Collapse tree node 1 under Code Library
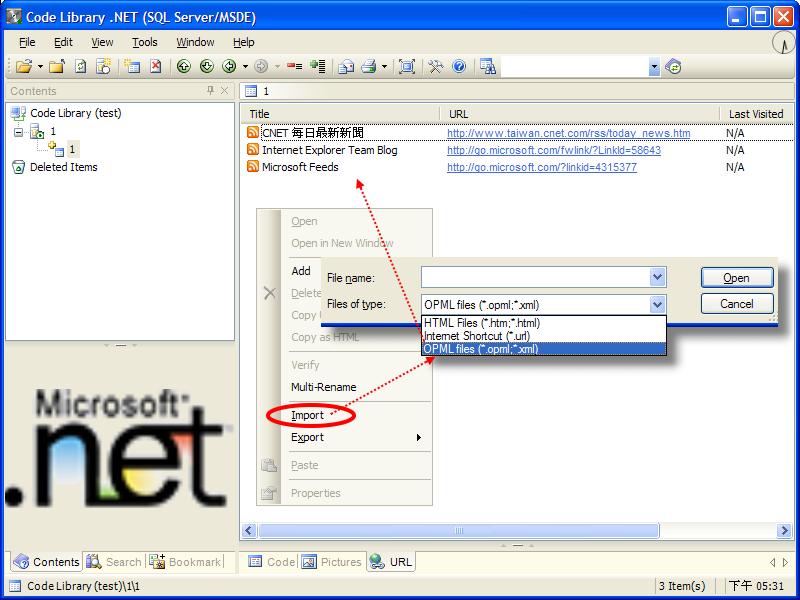800x600 pixels. [x=19, y=132]
